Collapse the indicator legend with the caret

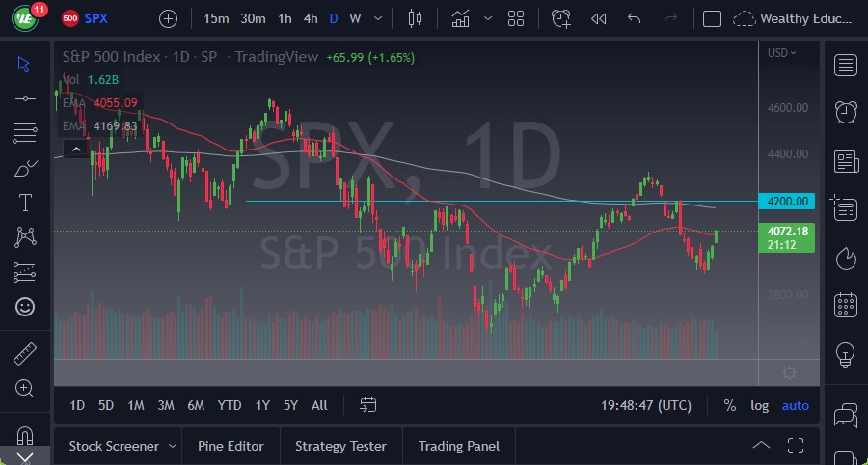76,149
